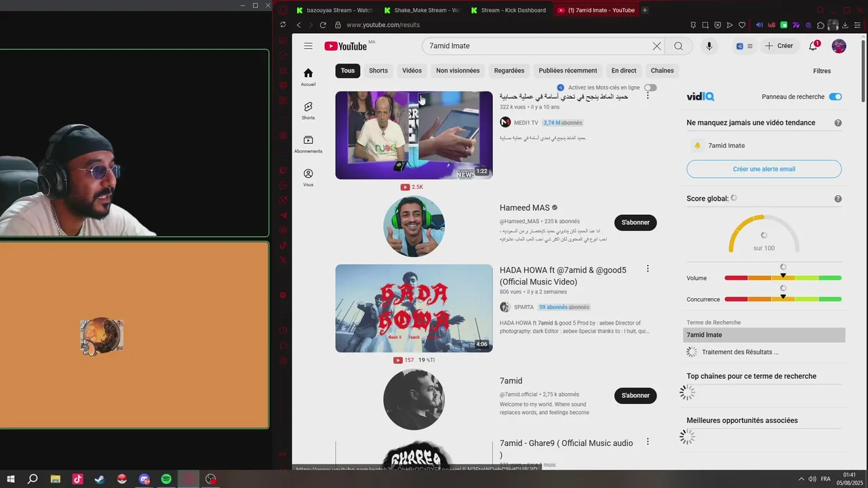Open 7amid - Ghare9 Official Music audio title
Viewport: 868px width, 488px height.
click(566, 448)
